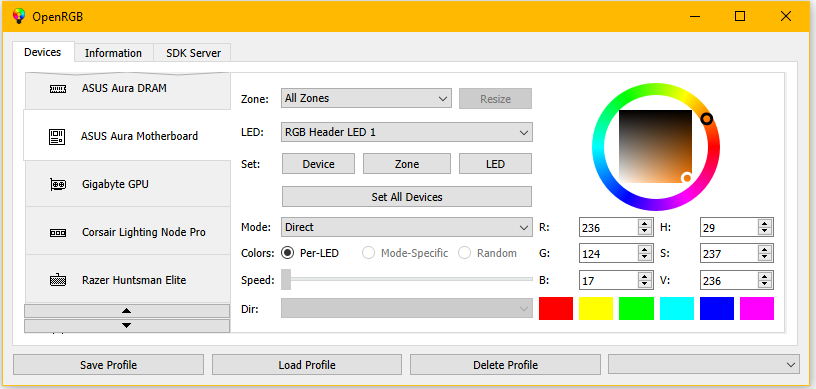Select the Random colors radio button

click(464, 253)
